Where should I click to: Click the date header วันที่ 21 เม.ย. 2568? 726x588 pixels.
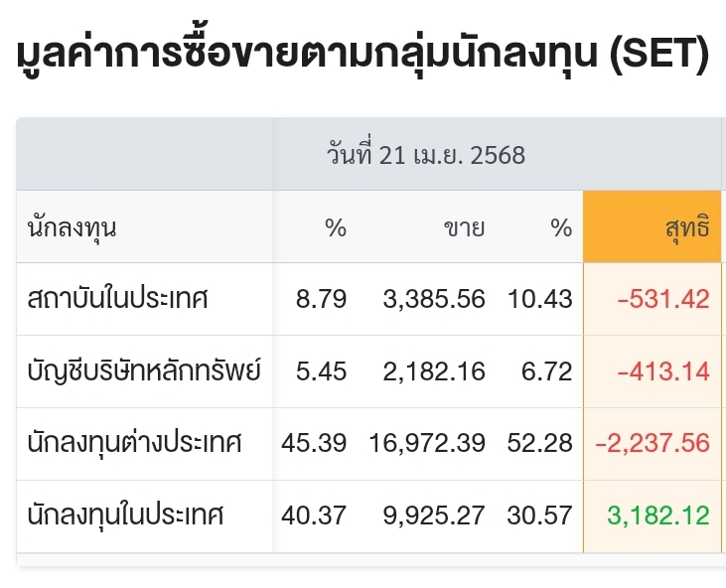(x=426, y=155)
